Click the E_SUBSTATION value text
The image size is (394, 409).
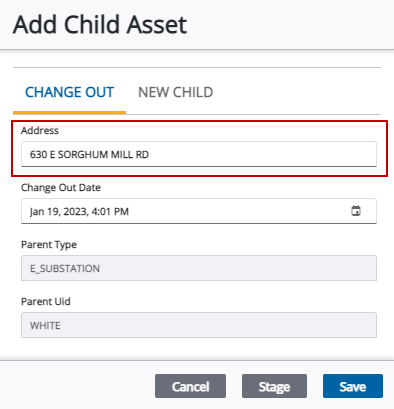pyautogui.click(x=65, y=269)
